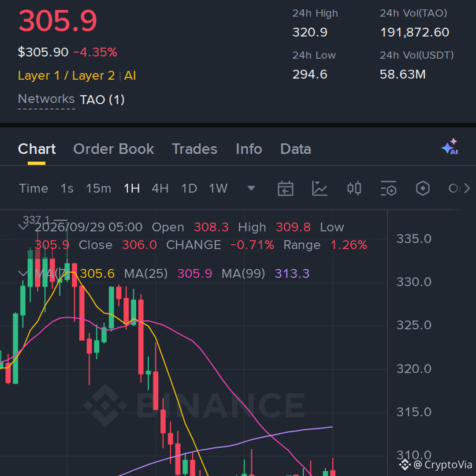Expand more time intervals dropdown arrow
Screen dimensions: 476x476
251,188
